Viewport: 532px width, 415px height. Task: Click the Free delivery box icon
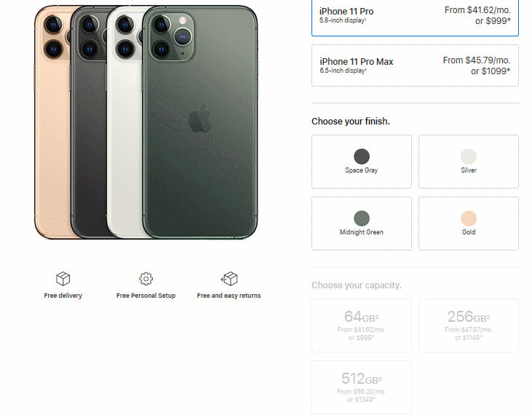coord(63,279)
